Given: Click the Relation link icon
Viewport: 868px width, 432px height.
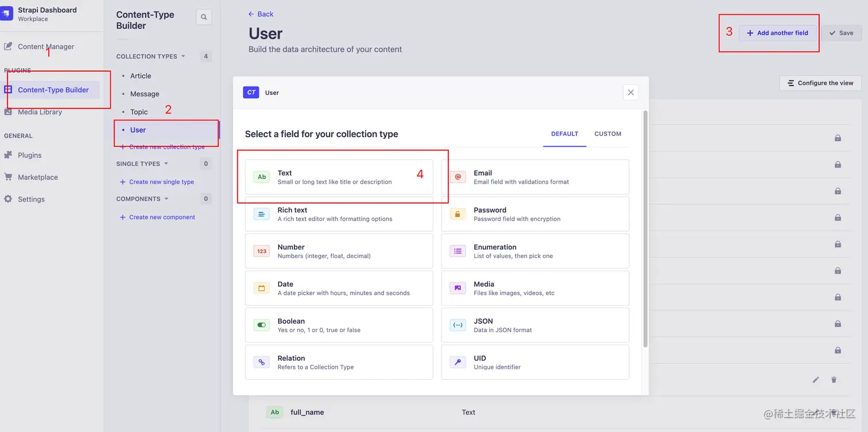Looking at the screenshot, I should click(x=262, y=362).
